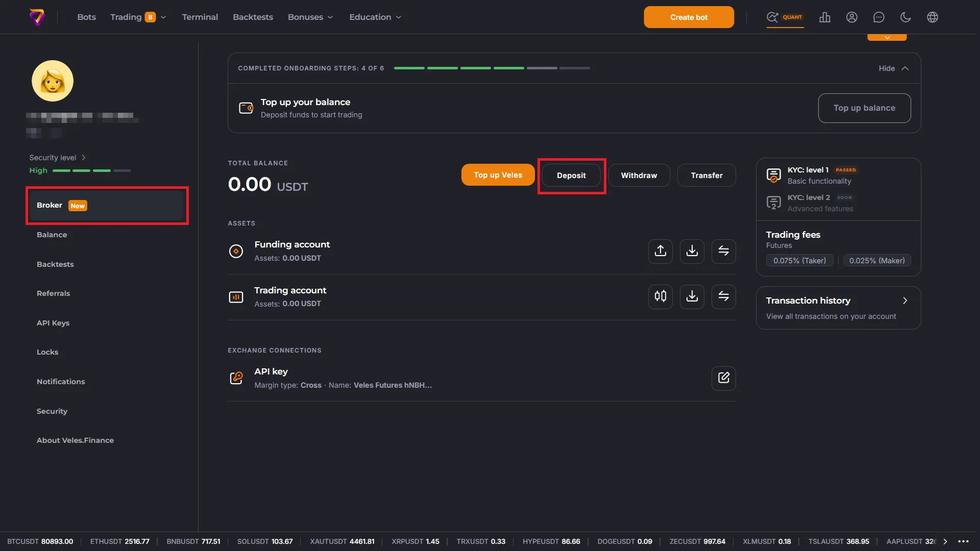Click the Withdraw button
The image size is (980, 551).
[x=639, y=176]
